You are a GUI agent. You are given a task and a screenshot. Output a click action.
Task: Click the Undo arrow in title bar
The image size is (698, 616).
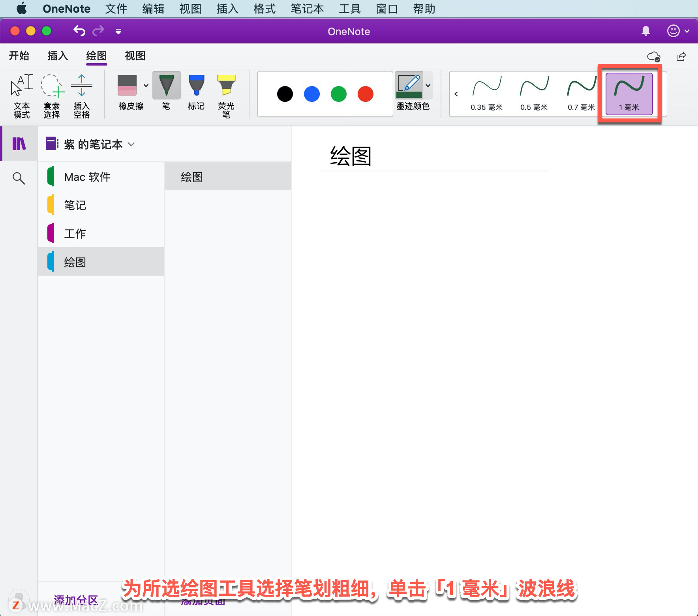(x=79, y=31)
